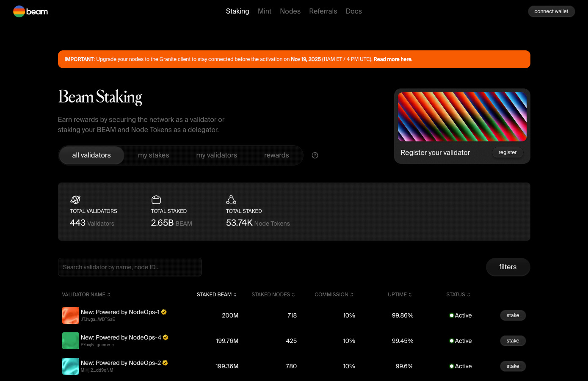The image size is (588, 381).
Task: Click the P7uxj5...gucmmc node ID
Action: pyautogui.click(x=97, y=345)
